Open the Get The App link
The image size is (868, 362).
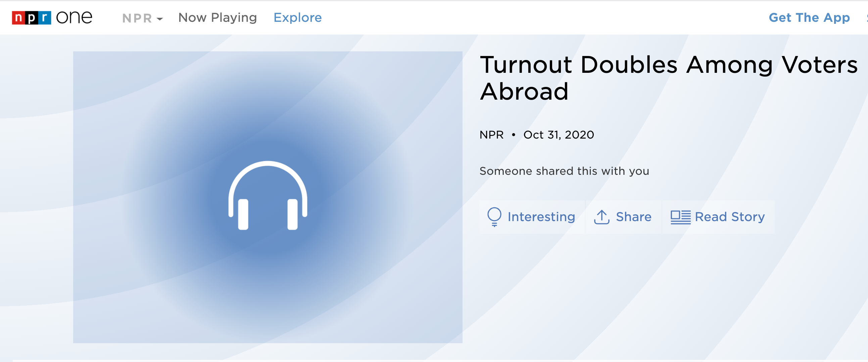809,17
